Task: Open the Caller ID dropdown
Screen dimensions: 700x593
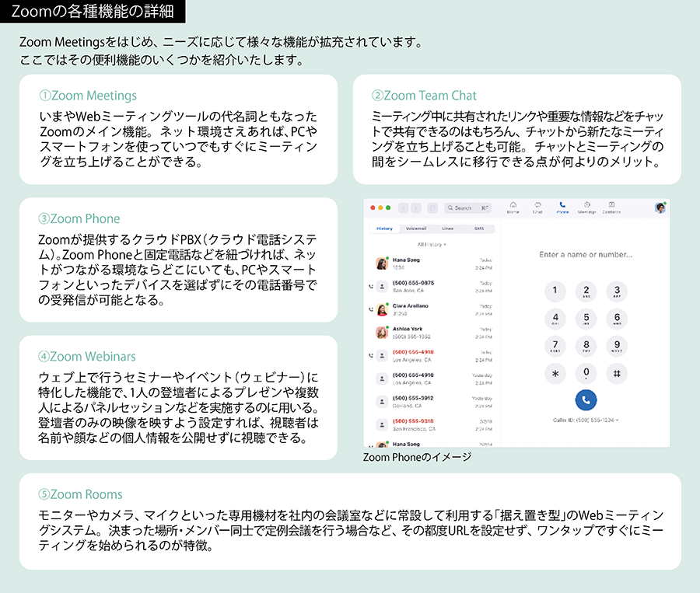Action: pos(585,420)
